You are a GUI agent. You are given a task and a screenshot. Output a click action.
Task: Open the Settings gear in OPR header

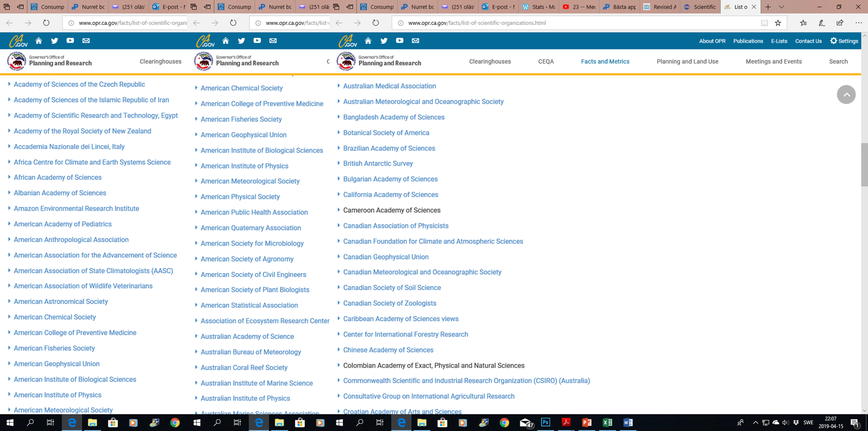tap(844, 41)
